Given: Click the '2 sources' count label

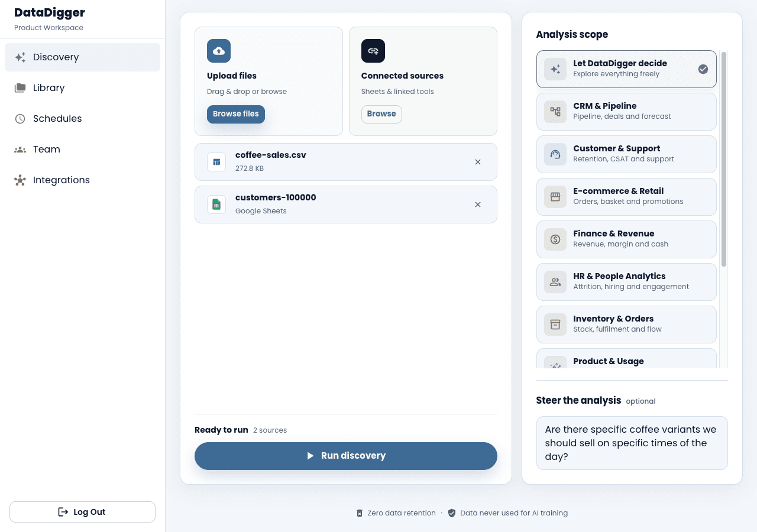Looking at the screenshot, I should [270, 430].
